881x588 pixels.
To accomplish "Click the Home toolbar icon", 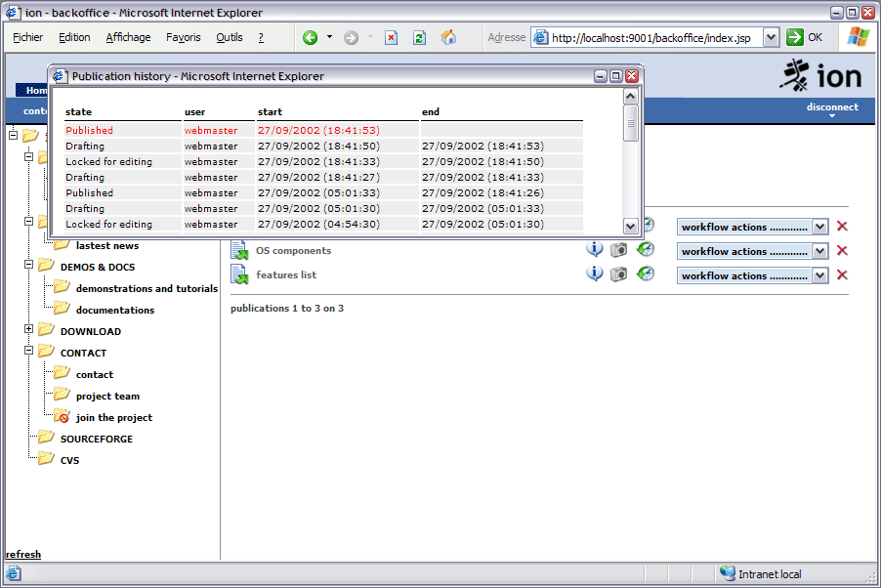I will coord(448,38).
